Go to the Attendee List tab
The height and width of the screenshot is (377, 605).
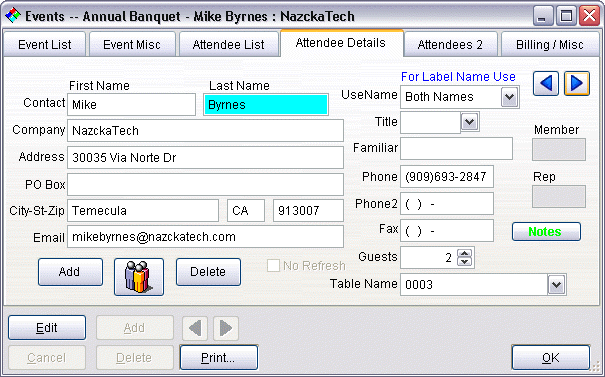point(228,44)
